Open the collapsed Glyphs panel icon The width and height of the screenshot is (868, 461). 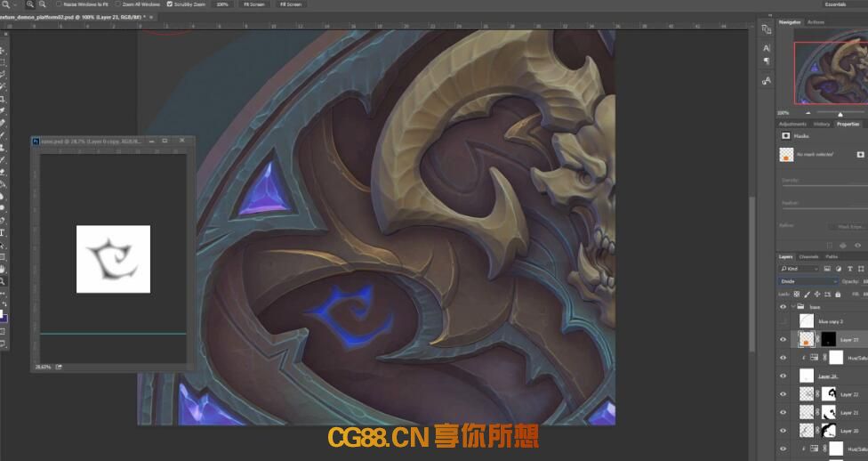pos(766,81)
